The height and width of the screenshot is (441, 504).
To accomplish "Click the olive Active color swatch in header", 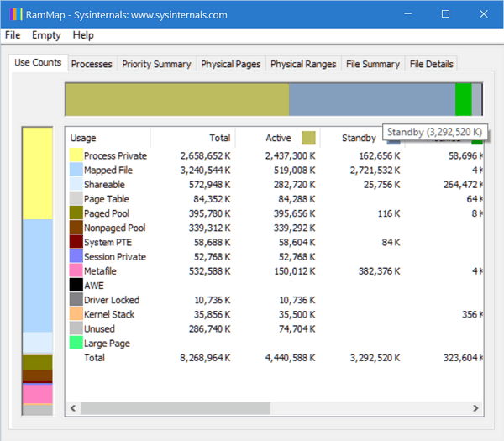I will [308, 138].
